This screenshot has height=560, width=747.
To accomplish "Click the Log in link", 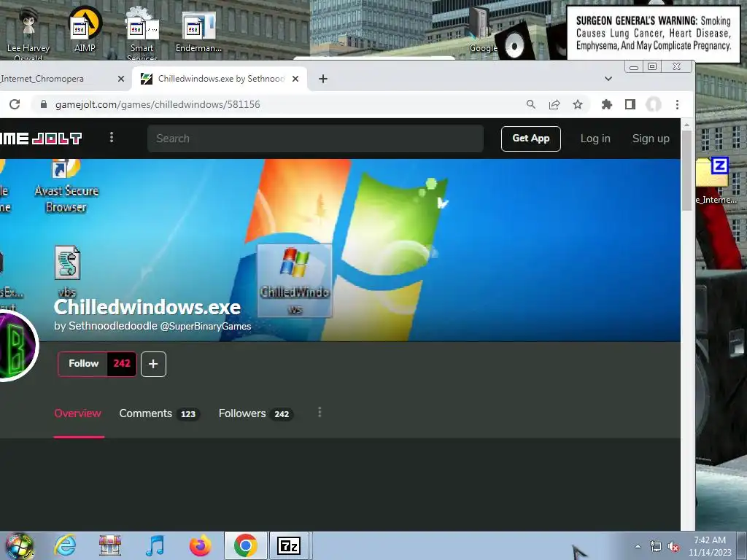I will pyautogui.click(x=595, y=139).
